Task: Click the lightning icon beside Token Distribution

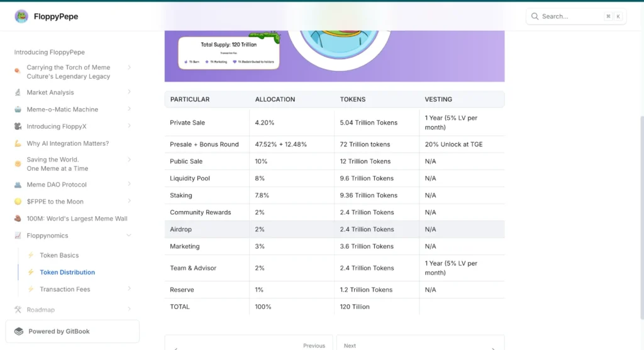Action: click(x=31, y=272)
